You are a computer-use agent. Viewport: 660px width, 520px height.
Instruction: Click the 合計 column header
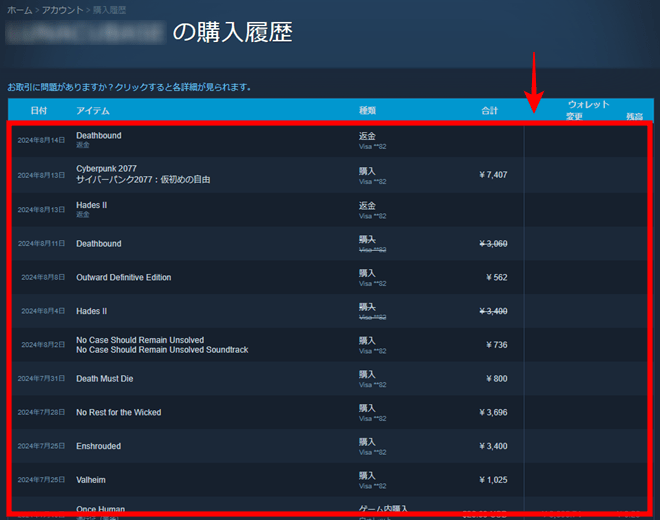coord(488,110)
